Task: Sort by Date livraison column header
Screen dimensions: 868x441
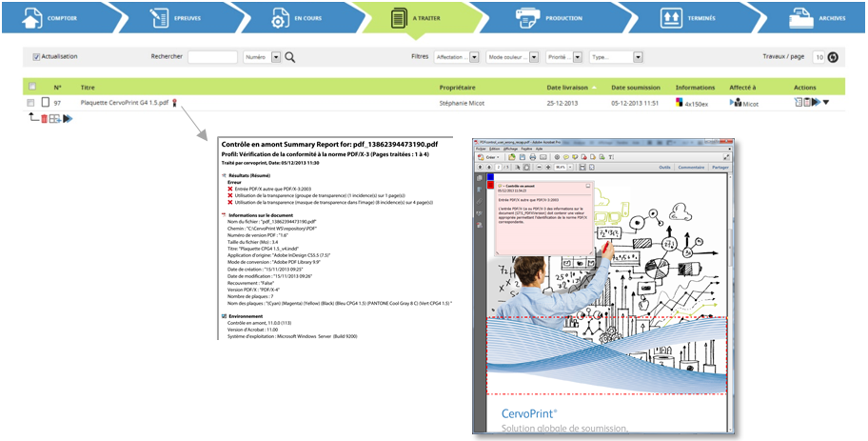Action: point(567,87)
